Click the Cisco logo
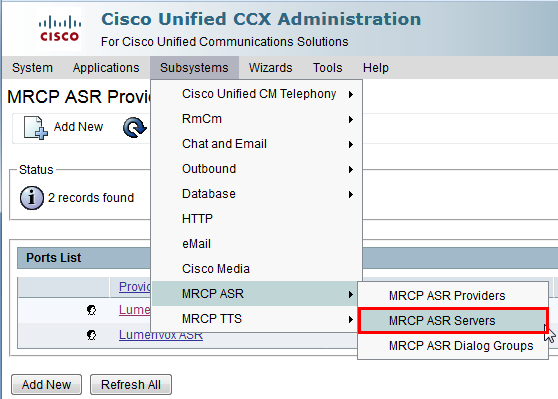The image size is (558, 399). click(x=59, y=29)
